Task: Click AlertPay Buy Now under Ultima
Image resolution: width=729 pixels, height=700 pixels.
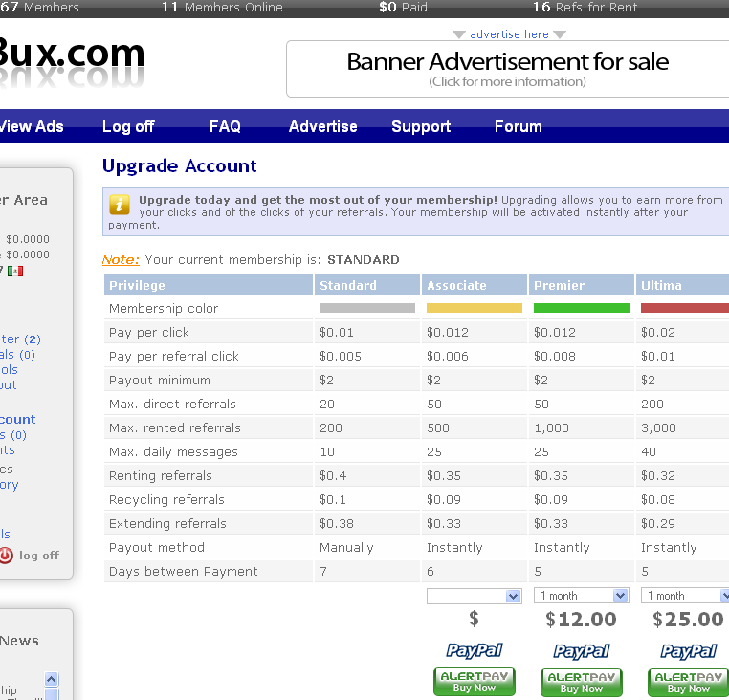Action: pyautogui.click(x=689, y=683)
